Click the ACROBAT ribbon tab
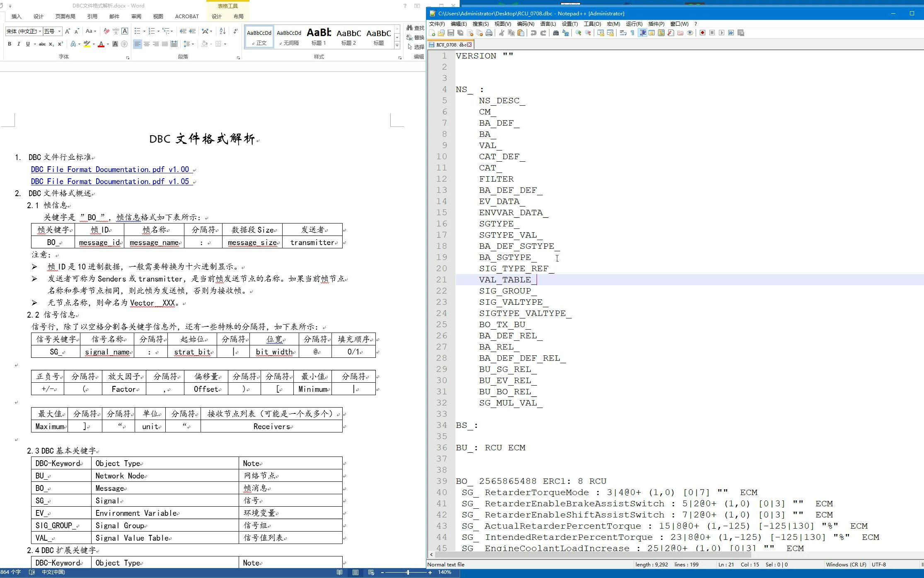 tap(180, 16)
